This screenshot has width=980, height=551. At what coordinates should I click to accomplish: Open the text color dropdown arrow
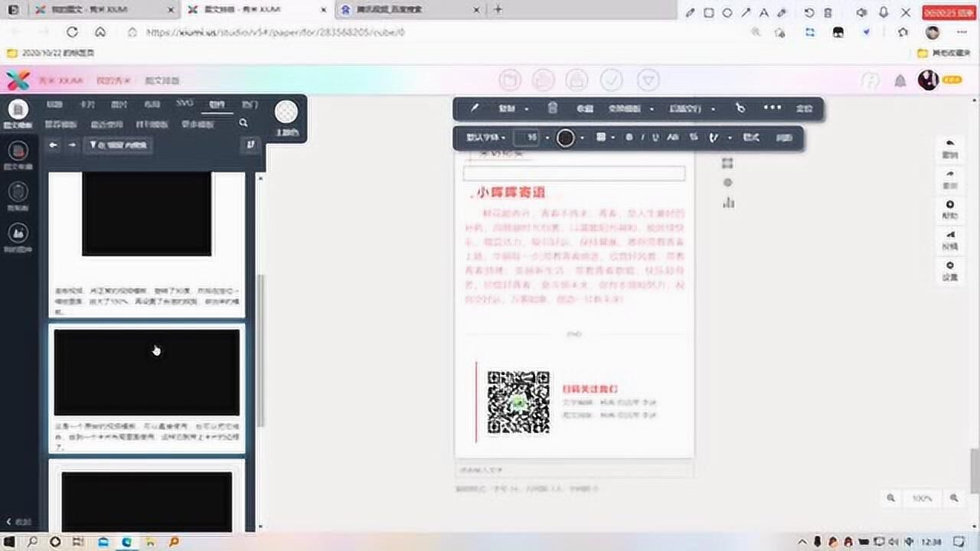tap(583, 138)
